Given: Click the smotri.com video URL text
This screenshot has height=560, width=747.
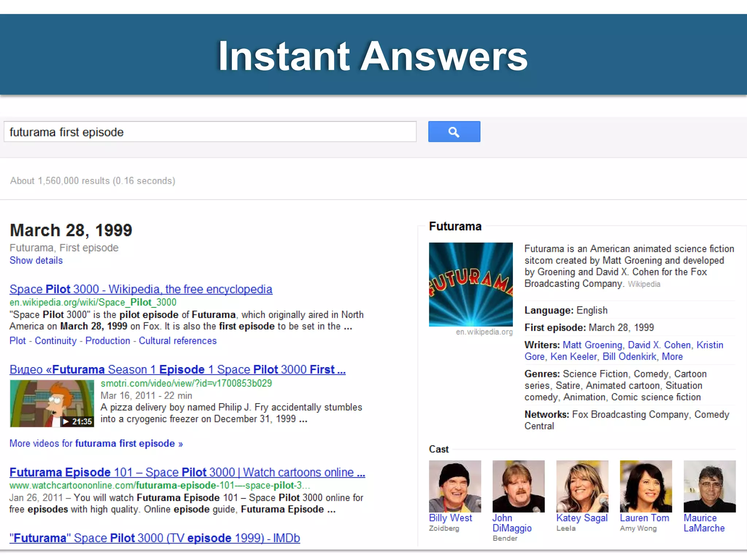Looking at the screenshot, I should (186, 383).
